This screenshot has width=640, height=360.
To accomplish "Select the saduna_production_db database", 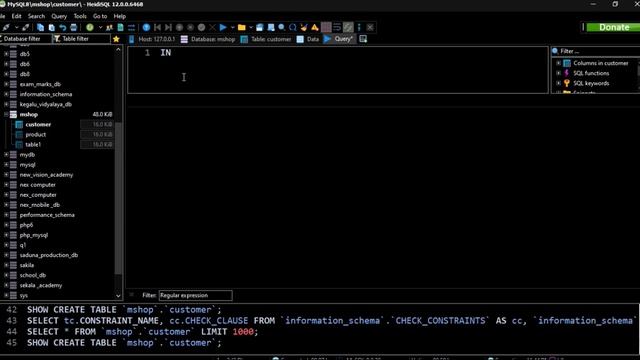I will (49, 255).
